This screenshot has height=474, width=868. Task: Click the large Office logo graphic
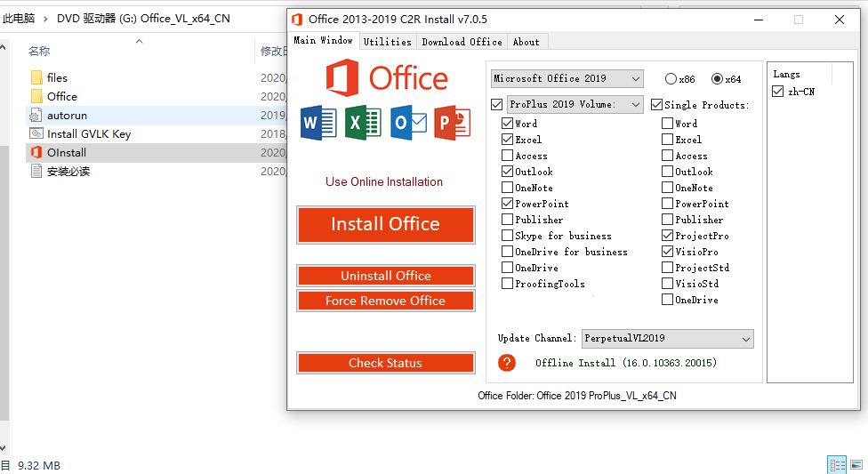coord(386,78)
